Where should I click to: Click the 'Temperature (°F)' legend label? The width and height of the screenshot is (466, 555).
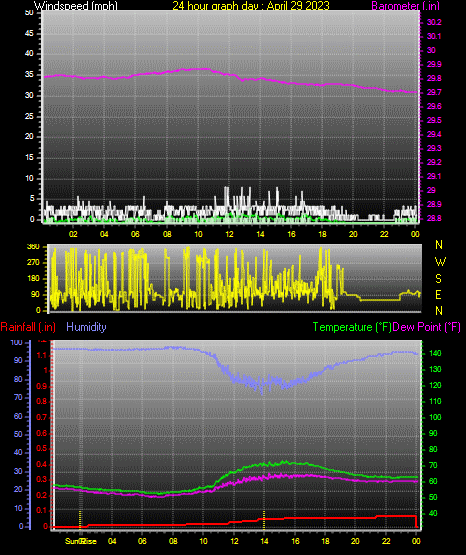[352, 327]
